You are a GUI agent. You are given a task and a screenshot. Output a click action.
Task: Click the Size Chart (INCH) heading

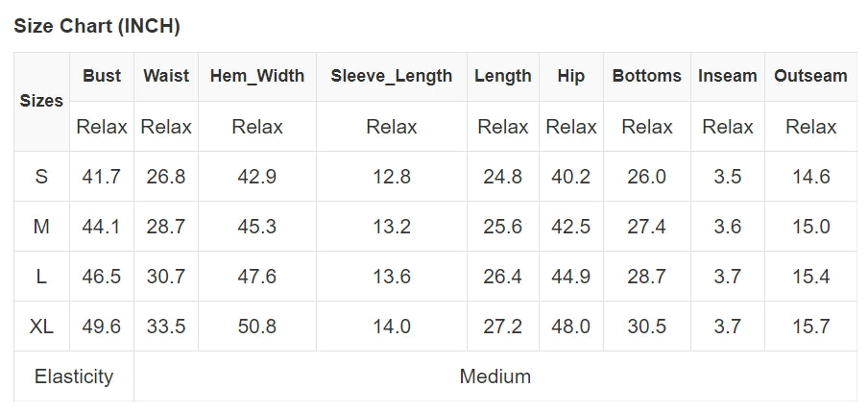(x=97, y=27)
